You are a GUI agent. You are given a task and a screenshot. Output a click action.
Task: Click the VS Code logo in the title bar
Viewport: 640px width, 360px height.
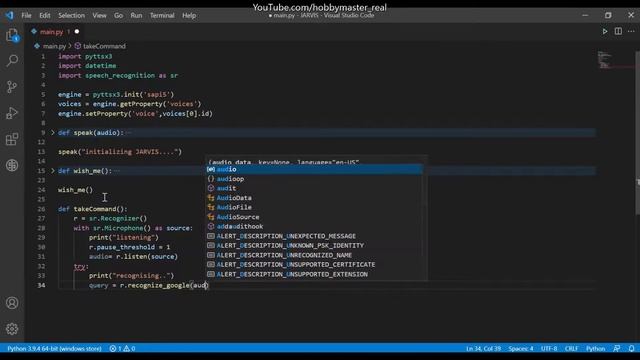pyautogui.click(x=9, y=16)
